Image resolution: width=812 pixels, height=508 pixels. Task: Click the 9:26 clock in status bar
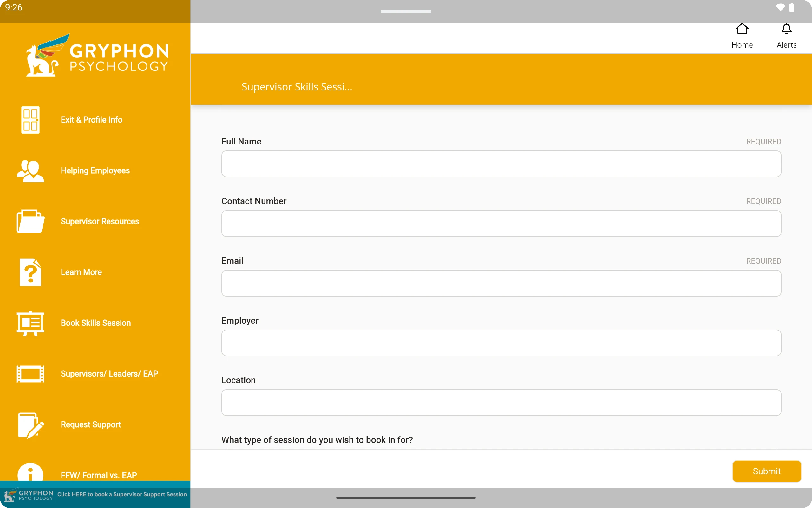[x=14, y=8]
